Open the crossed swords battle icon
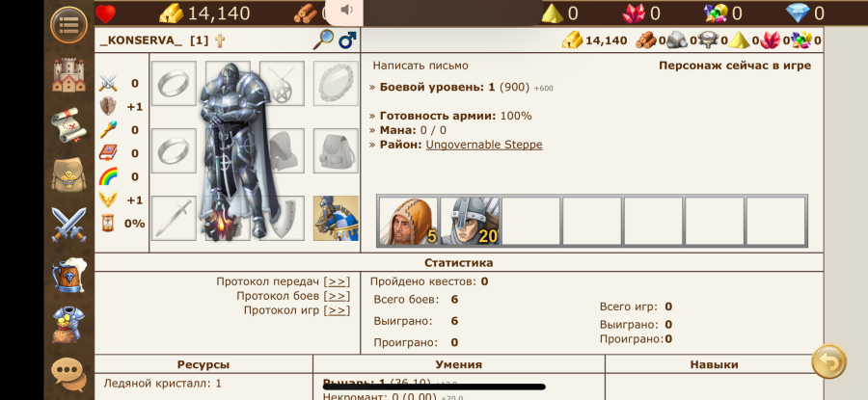 [68, 225]
